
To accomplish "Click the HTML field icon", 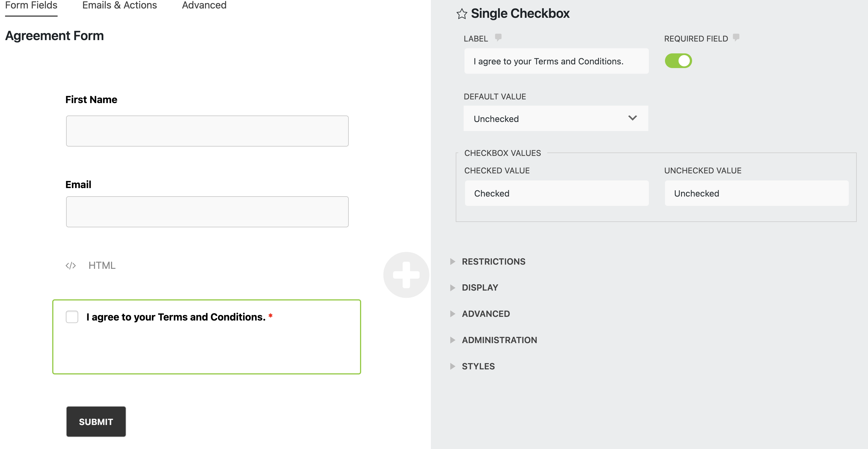I will coord(71,265).
